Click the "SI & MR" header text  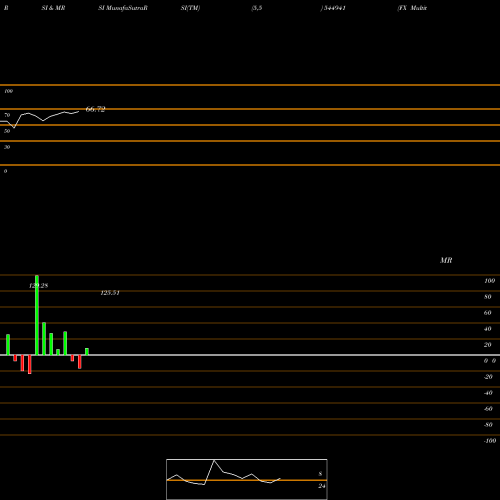coord(53,8)
